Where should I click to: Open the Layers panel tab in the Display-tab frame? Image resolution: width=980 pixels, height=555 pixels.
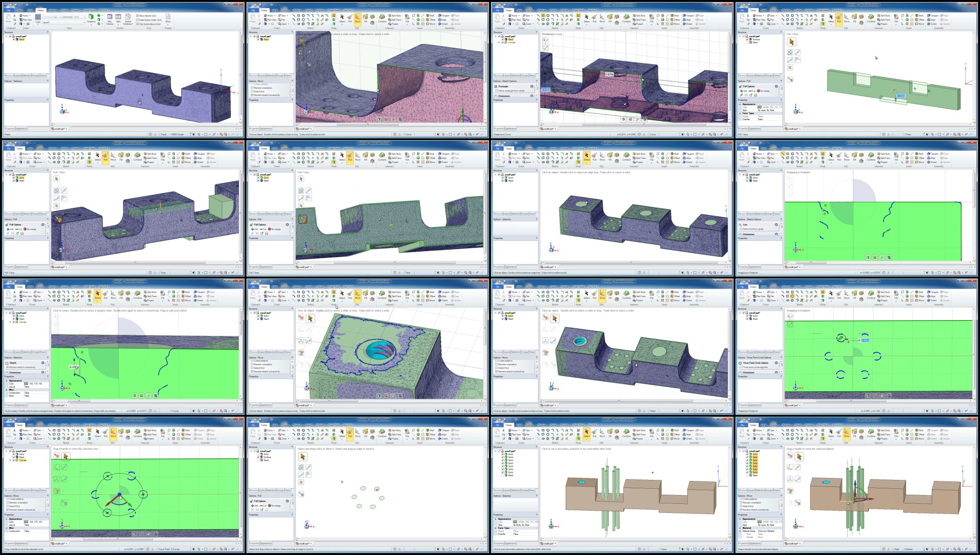tap(17, 76)
